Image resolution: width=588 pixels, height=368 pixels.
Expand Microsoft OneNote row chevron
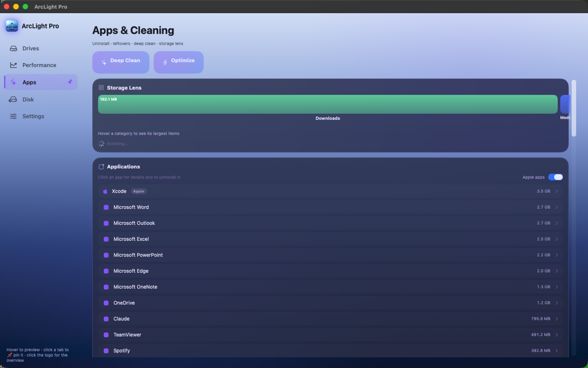tap(557, 287)
